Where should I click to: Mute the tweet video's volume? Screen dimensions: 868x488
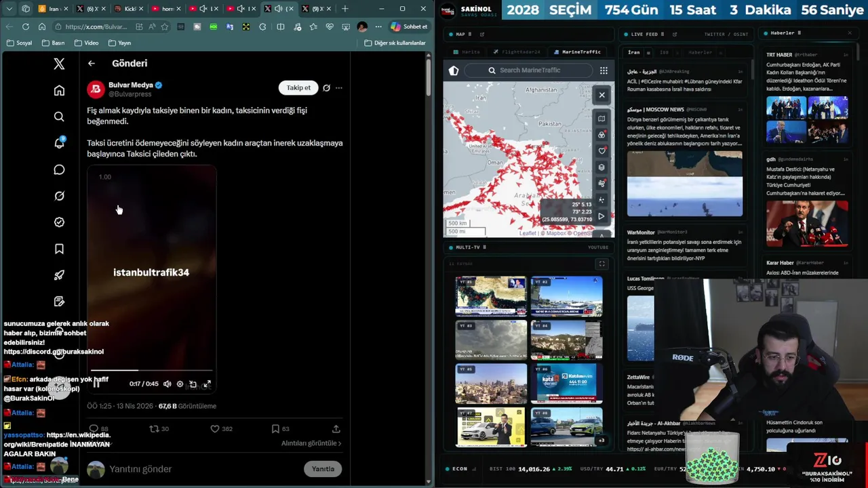167,384
